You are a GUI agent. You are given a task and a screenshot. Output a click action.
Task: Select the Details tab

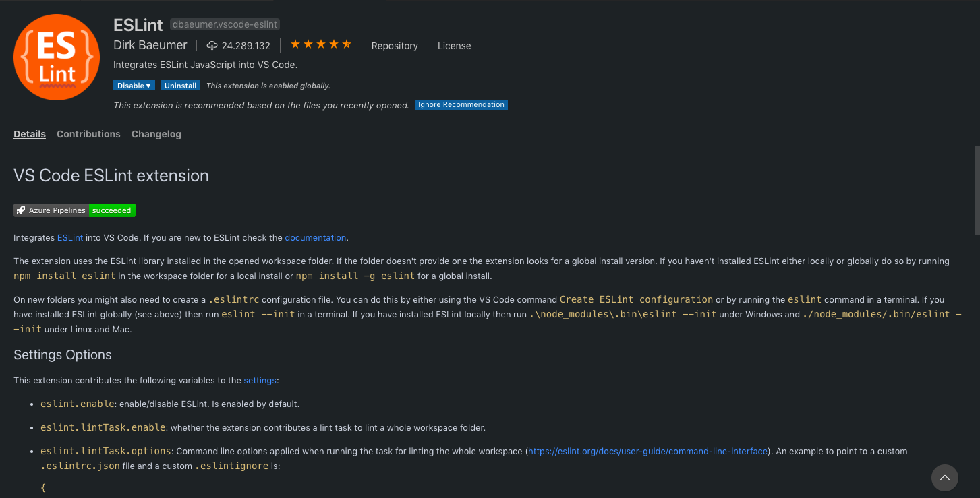pos(30,133)
